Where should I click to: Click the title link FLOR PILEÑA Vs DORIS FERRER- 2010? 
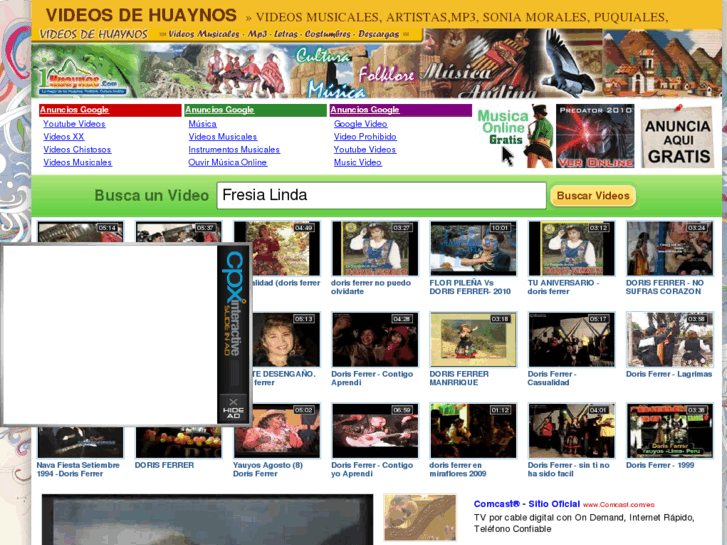(470, 287)
